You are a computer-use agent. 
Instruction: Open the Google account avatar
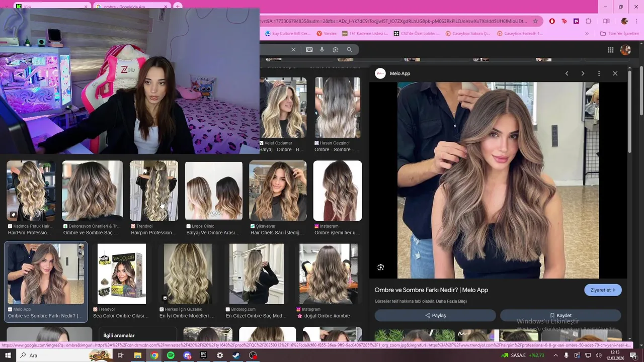click(625, 50)
